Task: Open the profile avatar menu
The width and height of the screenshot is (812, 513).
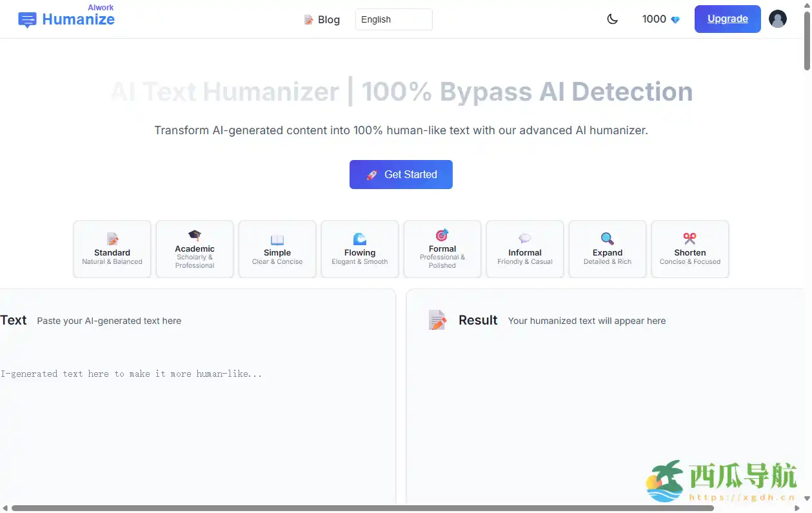Action: click(x=778, y=19)
